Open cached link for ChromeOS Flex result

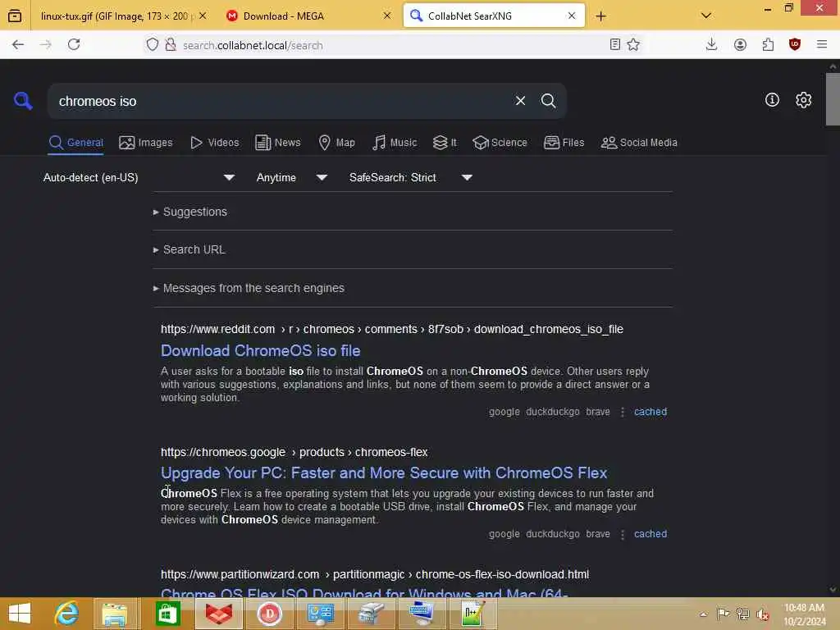651,533
